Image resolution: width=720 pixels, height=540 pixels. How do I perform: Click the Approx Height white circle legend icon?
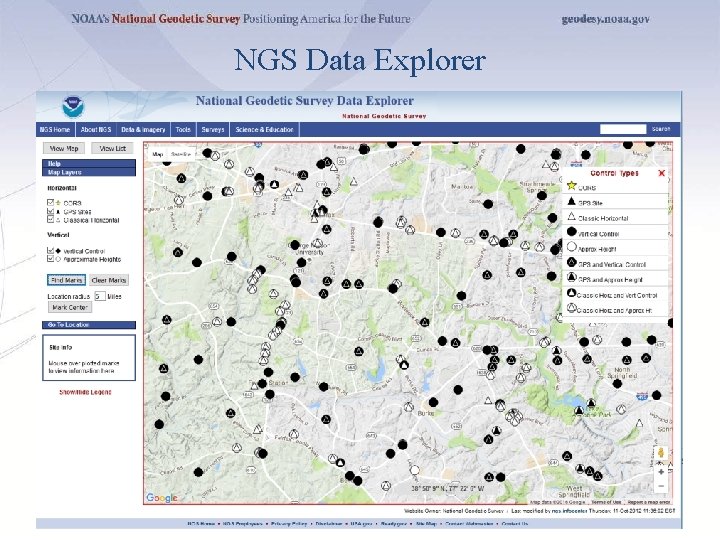[x=571, y=247]
